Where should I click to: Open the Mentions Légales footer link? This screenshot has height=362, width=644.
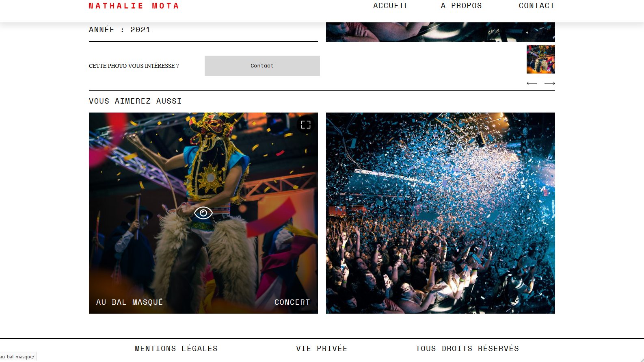(x=176, y=349)
